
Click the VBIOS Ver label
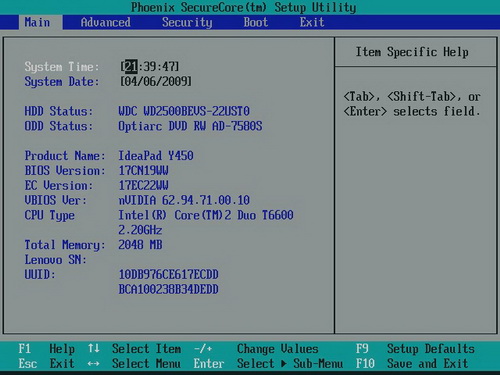pyautogui.click(x=55, y=200)
